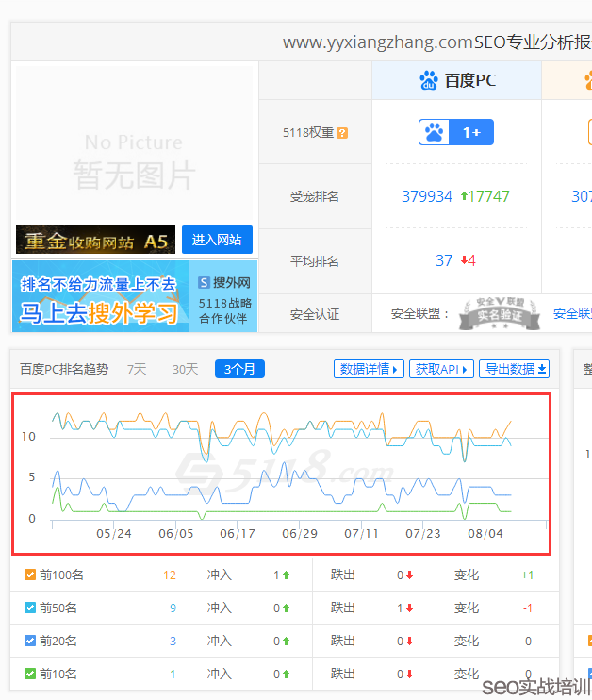Click the 暂无图片 No Picture site thumbnail
592x700 pixels.
tap(134, 142)
